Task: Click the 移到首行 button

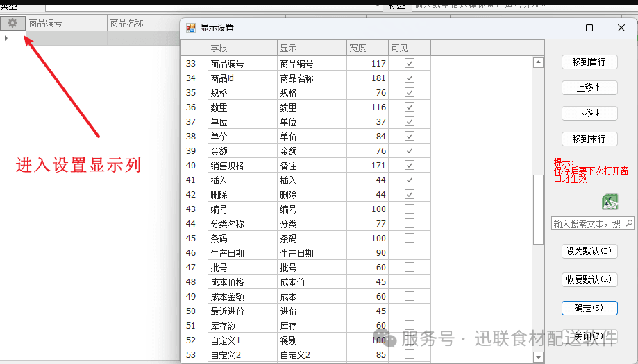Action: [x=589, y=62]
